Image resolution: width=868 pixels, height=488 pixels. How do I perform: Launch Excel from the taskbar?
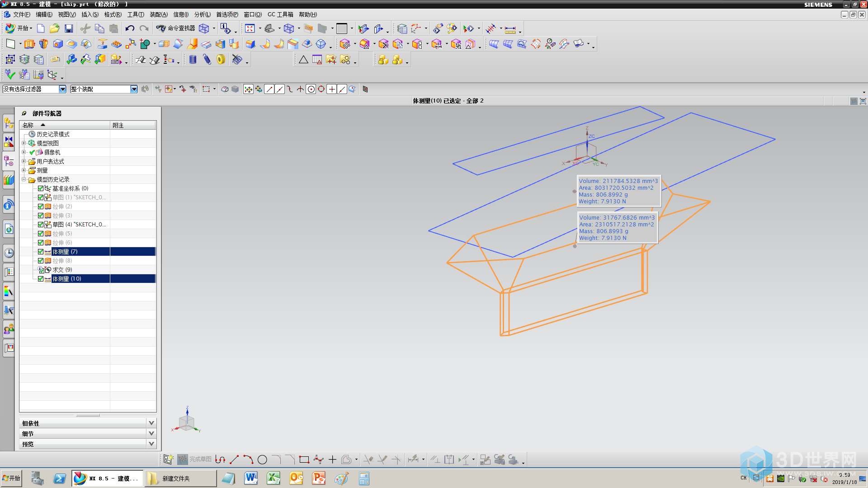[x=274, y=478]
